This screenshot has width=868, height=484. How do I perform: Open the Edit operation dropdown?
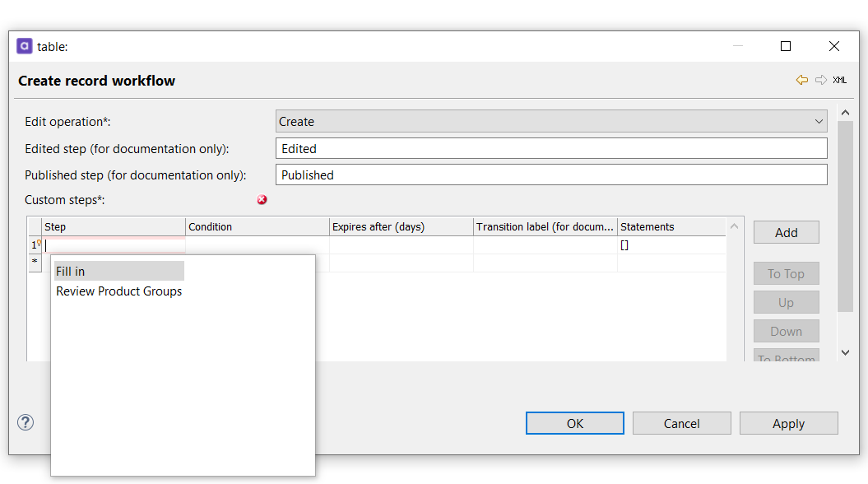819,121
